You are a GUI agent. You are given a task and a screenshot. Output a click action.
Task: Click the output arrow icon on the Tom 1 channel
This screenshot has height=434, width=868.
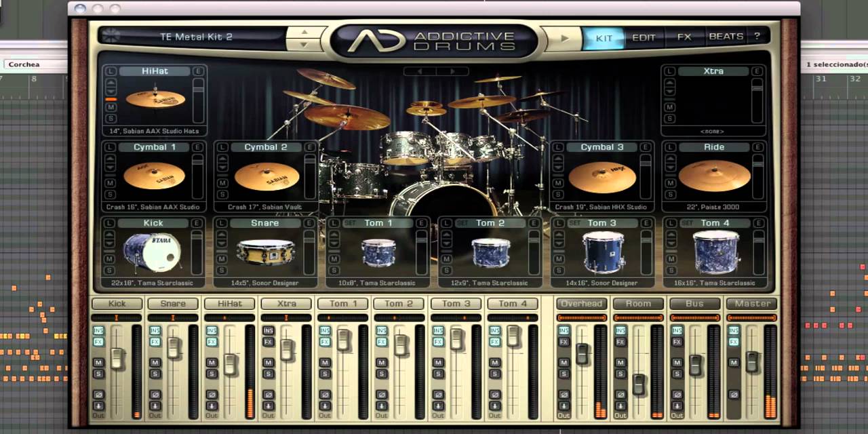[x=325, y=406]
